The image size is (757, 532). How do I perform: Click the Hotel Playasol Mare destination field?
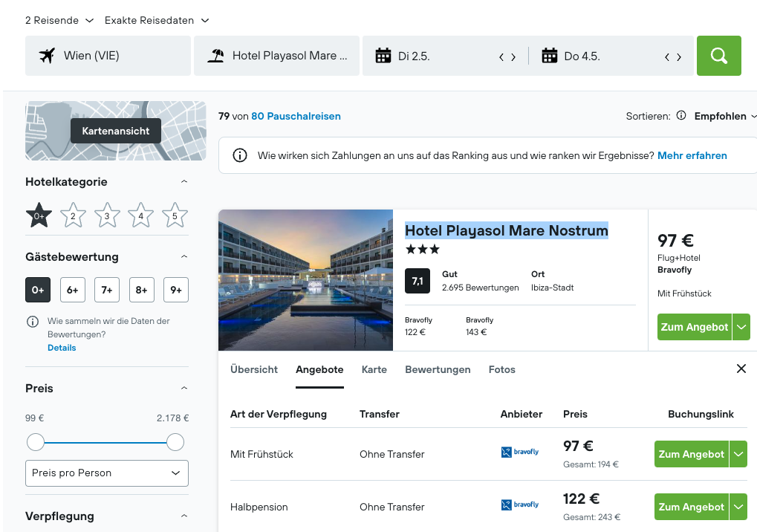(x=276, y=56)
